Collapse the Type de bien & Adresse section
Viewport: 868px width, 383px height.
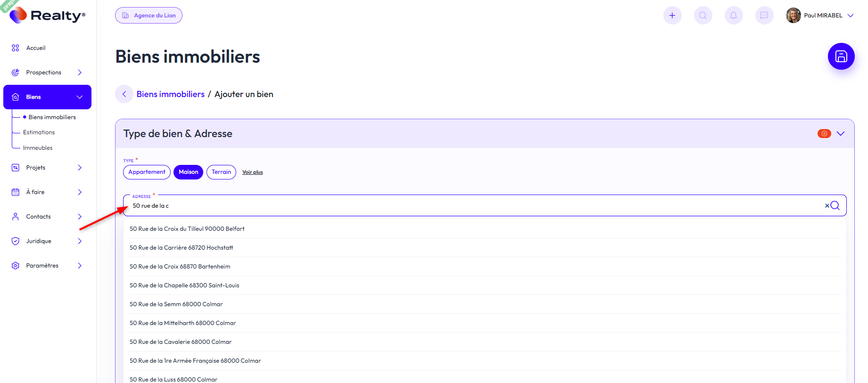coord(840,134)
